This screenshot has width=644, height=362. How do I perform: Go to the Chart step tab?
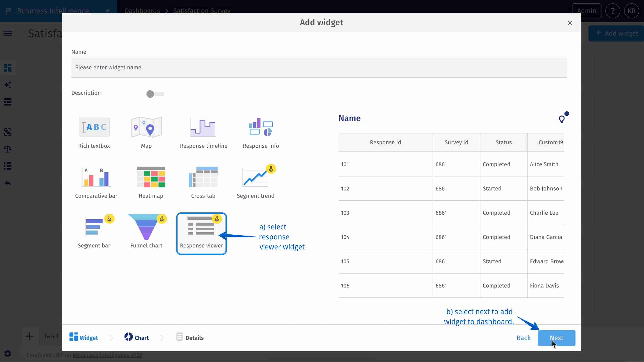[x=136, y=337]
